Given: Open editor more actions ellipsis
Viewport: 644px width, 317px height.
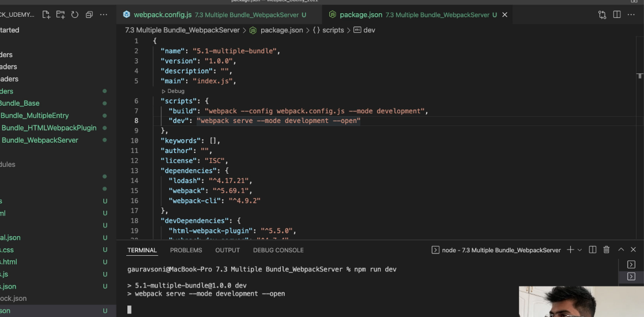Looking at the screenshot, I should click(x=631, y=15).
